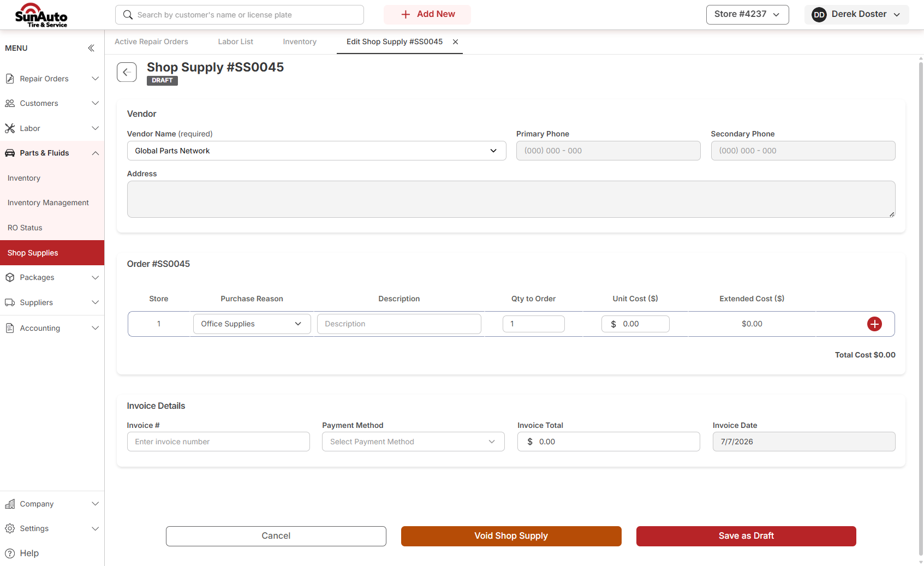Click the SunAuto Tire & Service logo
924x566 pixels.
coord(41,15)
